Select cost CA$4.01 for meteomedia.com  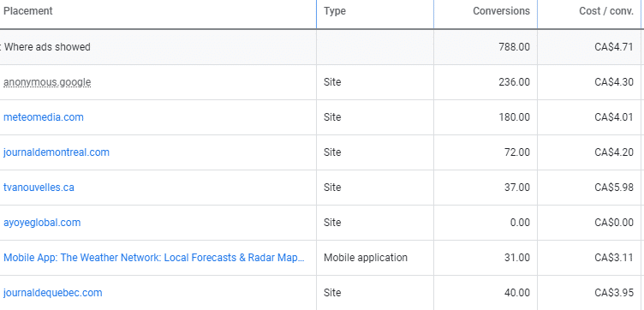(x=614, y=117)
